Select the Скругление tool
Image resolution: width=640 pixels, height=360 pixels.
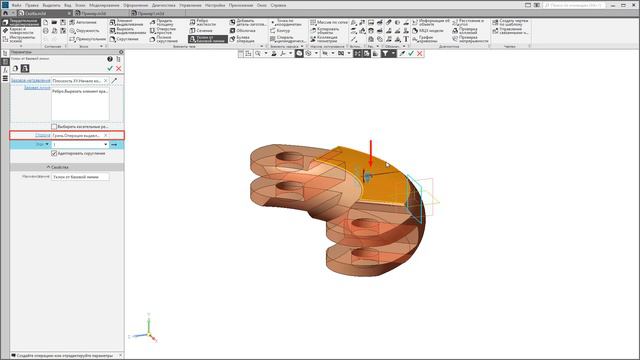[x=124, y=39]
